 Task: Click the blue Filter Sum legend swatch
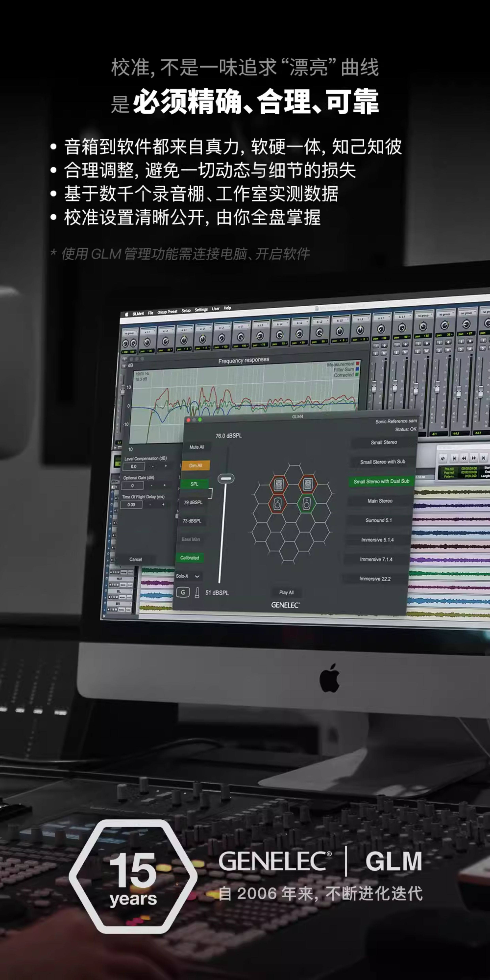357,369
